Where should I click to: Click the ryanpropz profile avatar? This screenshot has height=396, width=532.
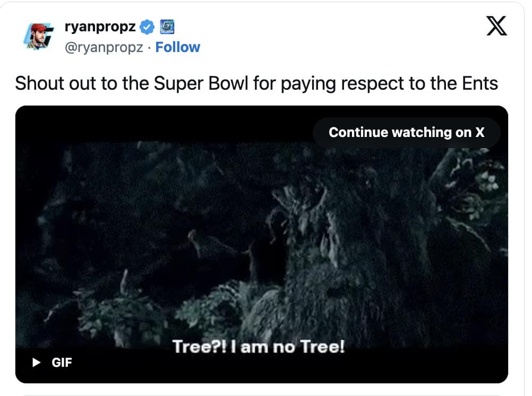[x=39, y=36]
